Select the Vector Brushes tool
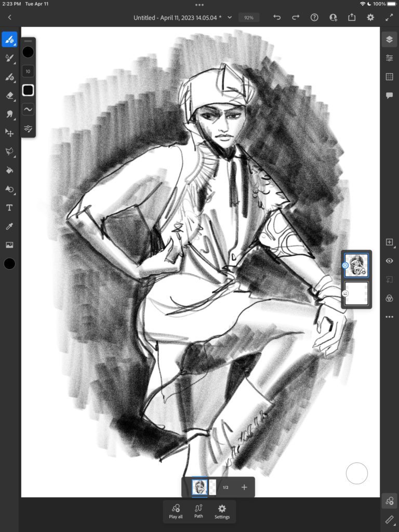The image size is (399, 532). 9,77
